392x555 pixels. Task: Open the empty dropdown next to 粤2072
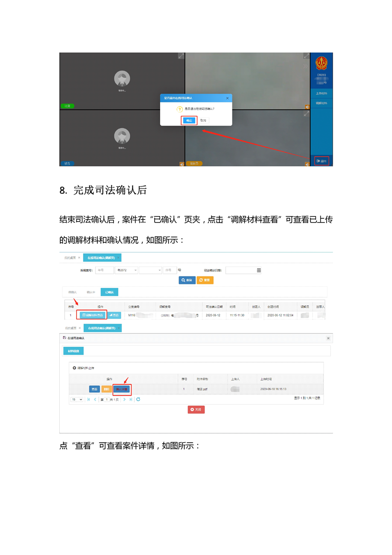(150, 270)
